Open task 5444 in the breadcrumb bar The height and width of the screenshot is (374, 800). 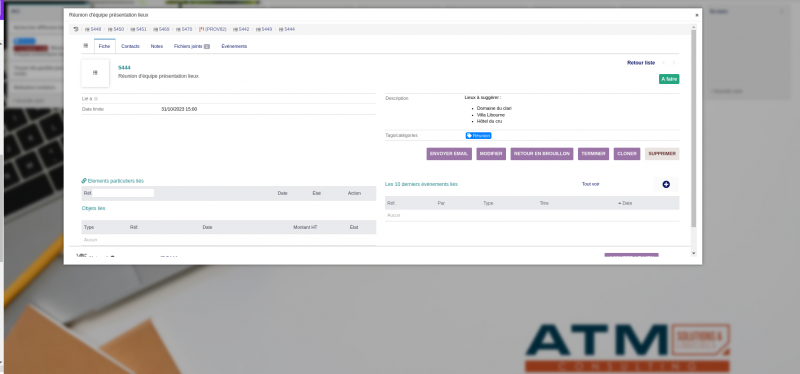(x=287, y=30)
